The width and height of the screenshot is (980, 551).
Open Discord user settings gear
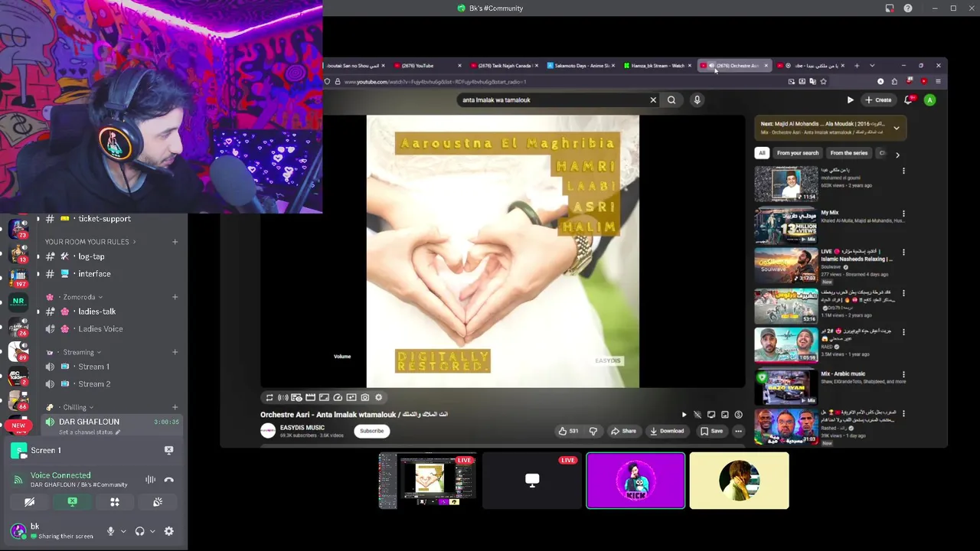click(168, 531)
